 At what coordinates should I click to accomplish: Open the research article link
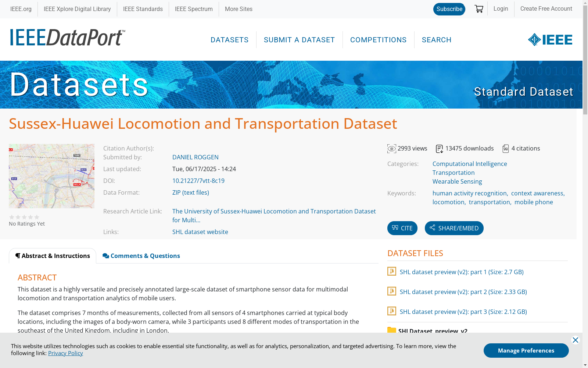274,216
